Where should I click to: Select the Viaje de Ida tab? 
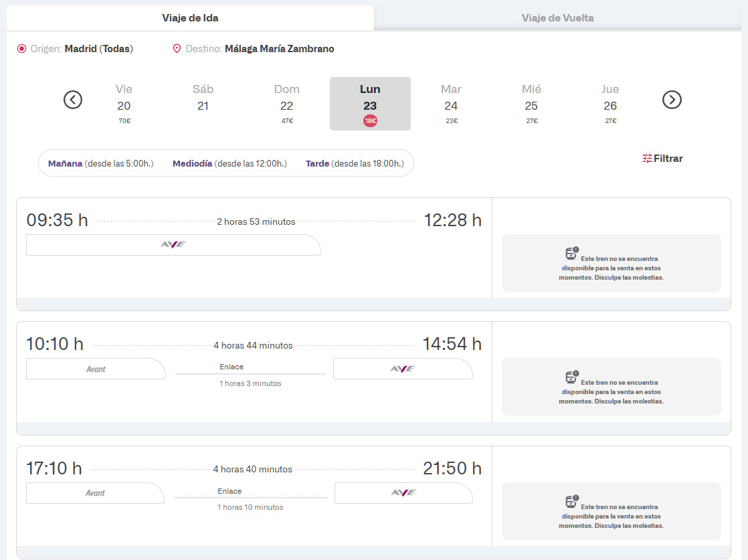point(190,18)
